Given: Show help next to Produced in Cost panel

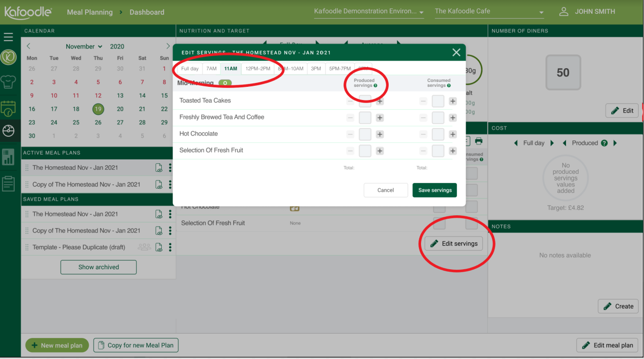Looking at the screenshot, I should pyautogui.click(x=604, y=143).
